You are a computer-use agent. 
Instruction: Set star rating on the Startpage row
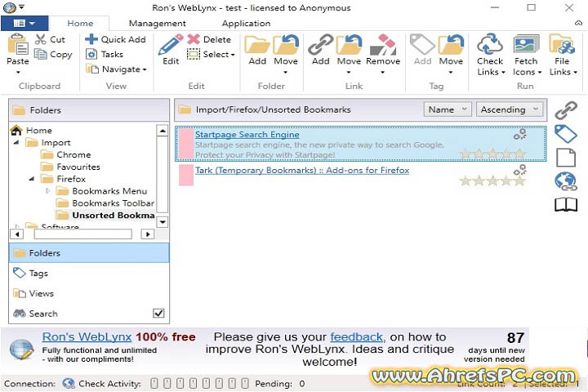pyautogui.click(x=492, y=153)
